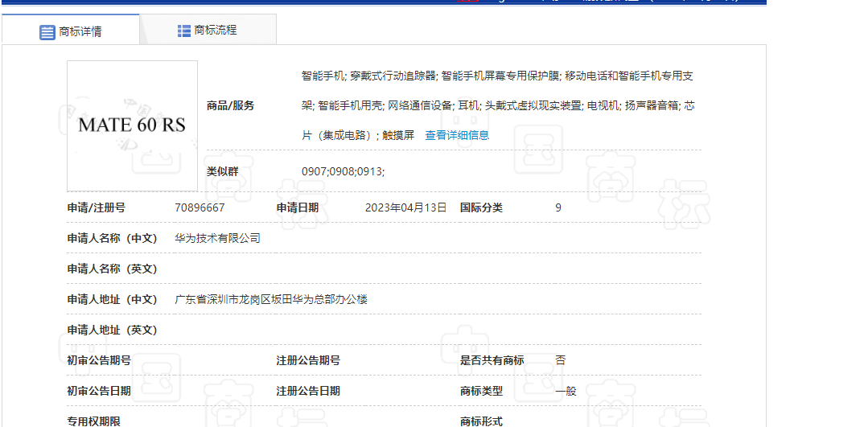This screenshot has width=868, height=427.
Task: Click the 是否共有商标 value 否
Action: coord(560,360)
